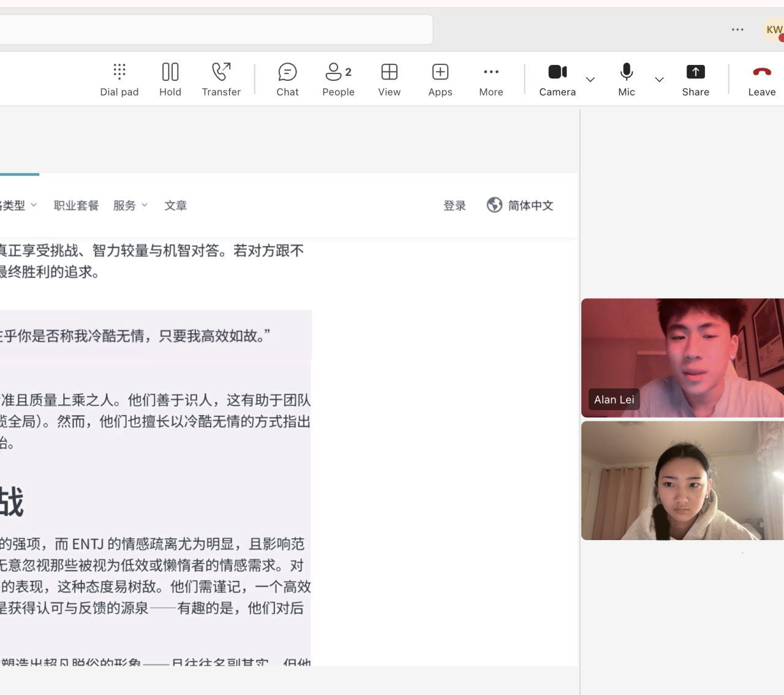Expand Camera device options chevron
This screenshot has width=784, height=695.
pos(590,80)
